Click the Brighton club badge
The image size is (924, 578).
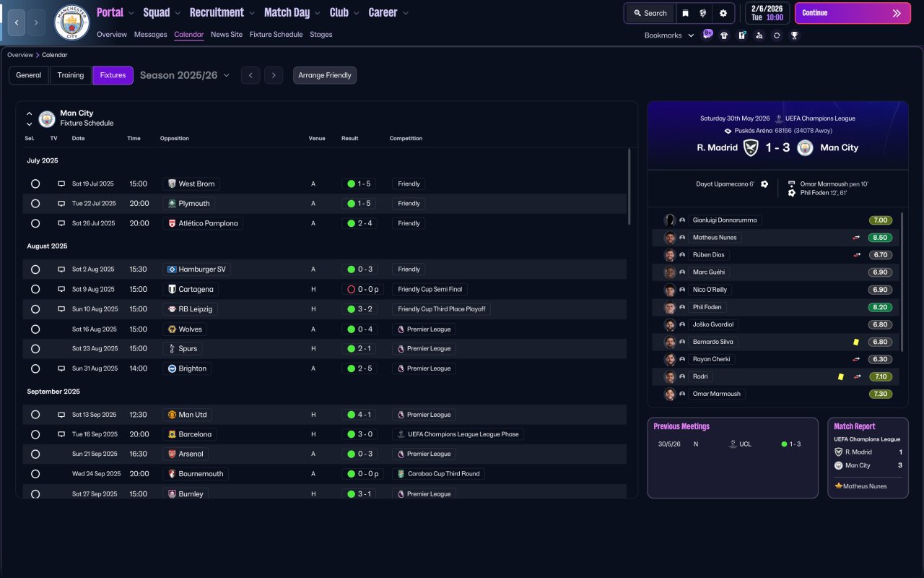[x=172, y=368]
